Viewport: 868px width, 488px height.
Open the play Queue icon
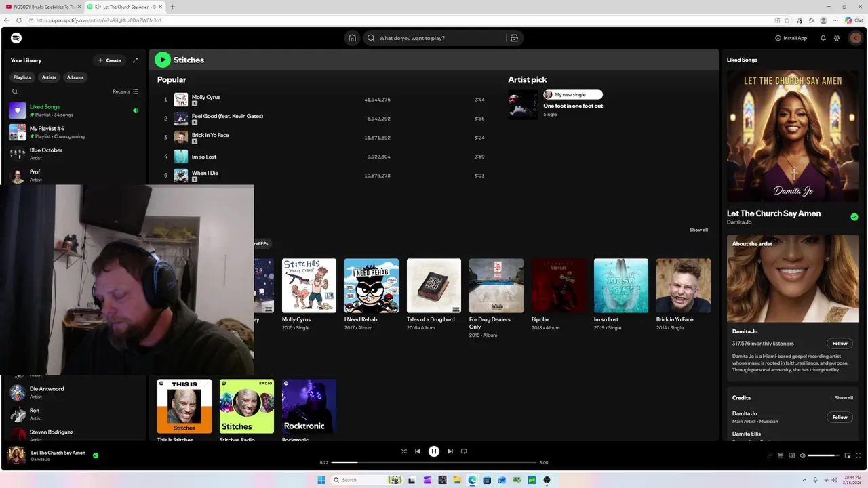tap(781, 455)
